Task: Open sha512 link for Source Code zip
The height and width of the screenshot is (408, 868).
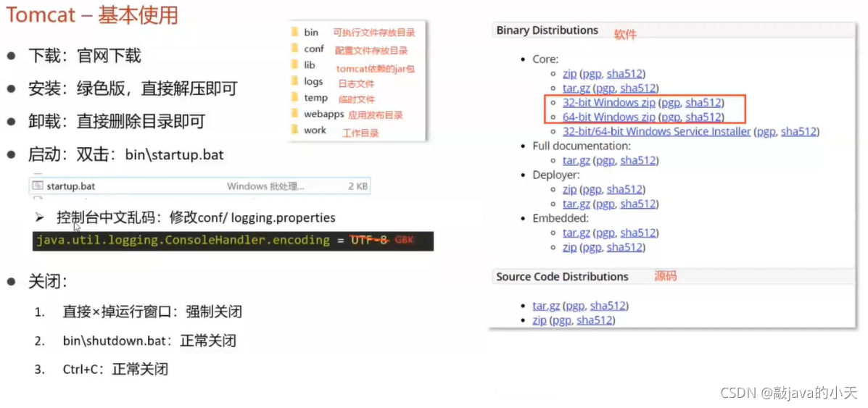Action: [x=594, y=320]
